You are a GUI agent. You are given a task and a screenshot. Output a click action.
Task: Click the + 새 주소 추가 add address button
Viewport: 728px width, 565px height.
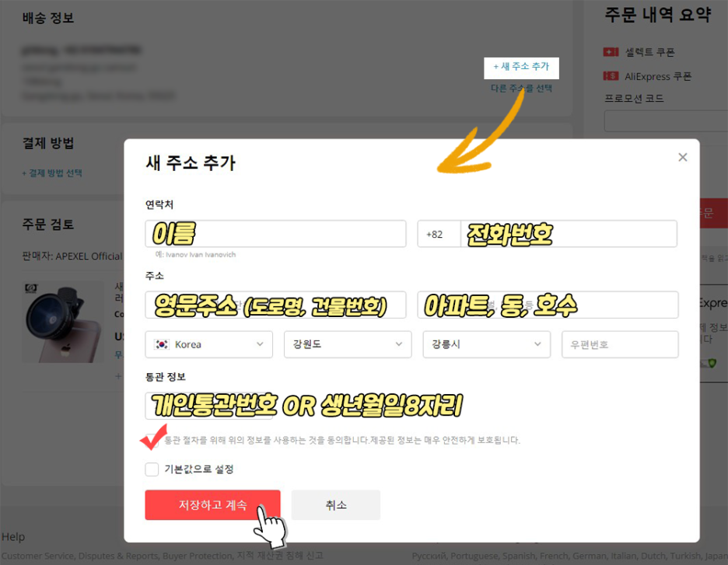(521, 68)
